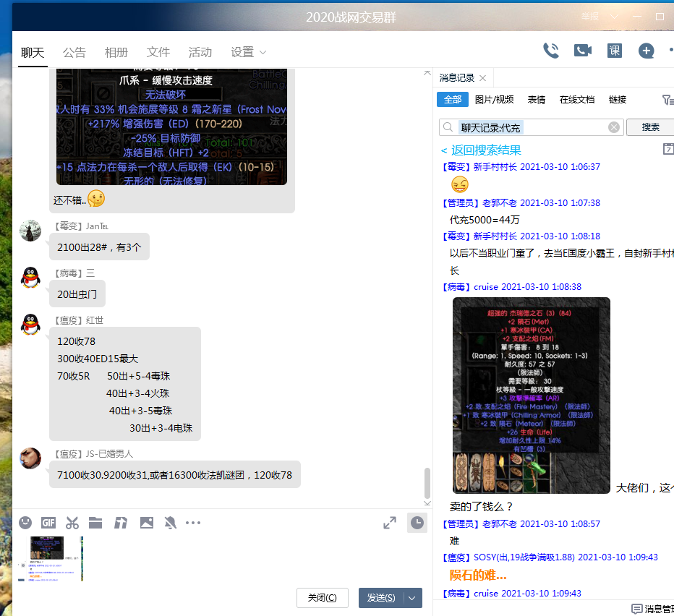Click the 返回搜索结果 link
Screen dimensions: 674x616
pos(481,150)
